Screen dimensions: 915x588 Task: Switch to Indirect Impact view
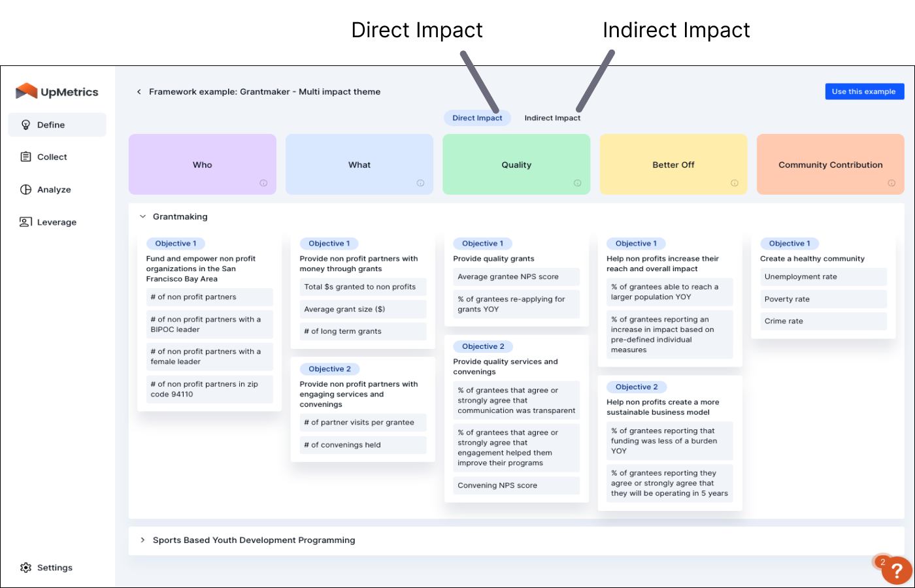[x=552, y=118]
